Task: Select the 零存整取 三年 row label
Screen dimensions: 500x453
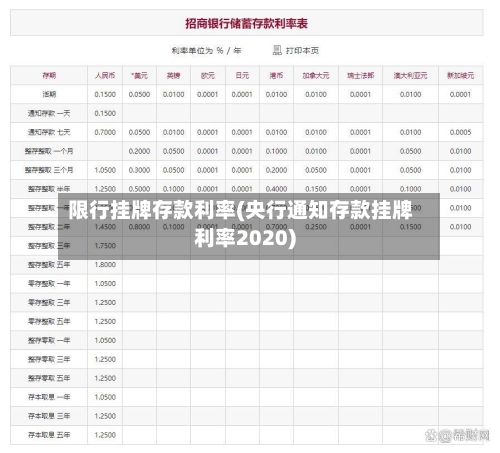Action: tap(49, 303)
